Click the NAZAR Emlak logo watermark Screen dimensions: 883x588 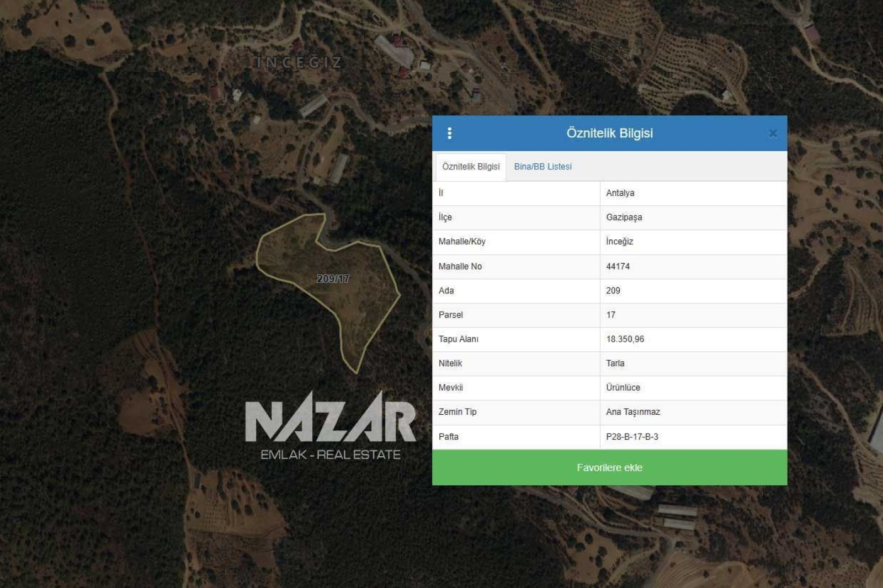click(x=331, y=426)
